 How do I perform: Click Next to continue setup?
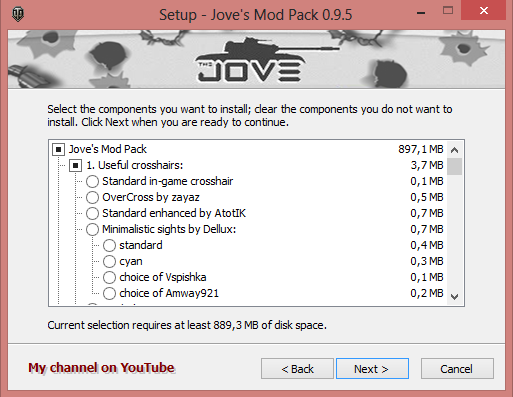pos(372,369)
